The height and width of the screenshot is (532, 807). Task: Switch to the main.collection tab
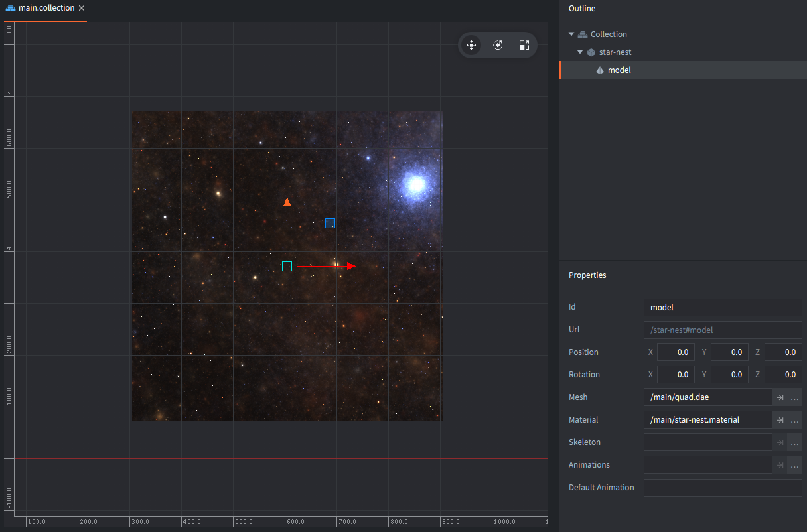(46, 8)
